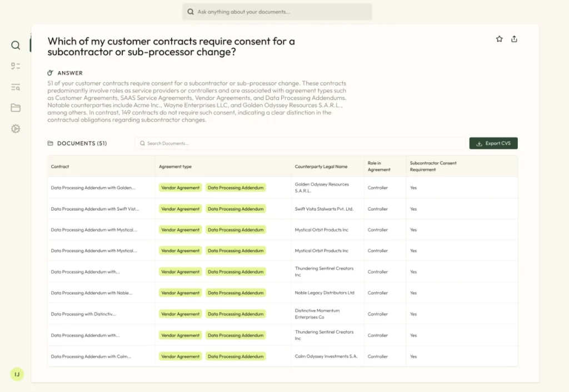Open Data Processing Addendum with Swift Vist... contract
This screenshot has height=392, width=569.
(x=94, y=209)
